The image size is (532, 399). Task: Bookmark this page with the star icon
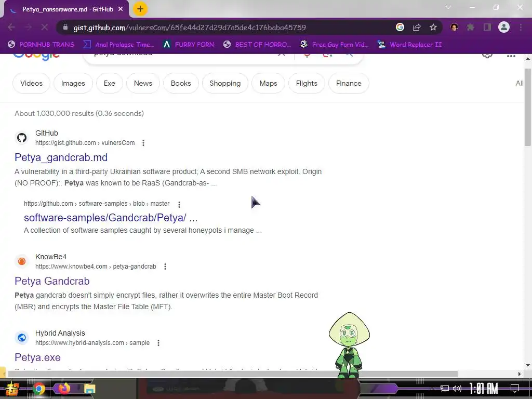(433, 27)
